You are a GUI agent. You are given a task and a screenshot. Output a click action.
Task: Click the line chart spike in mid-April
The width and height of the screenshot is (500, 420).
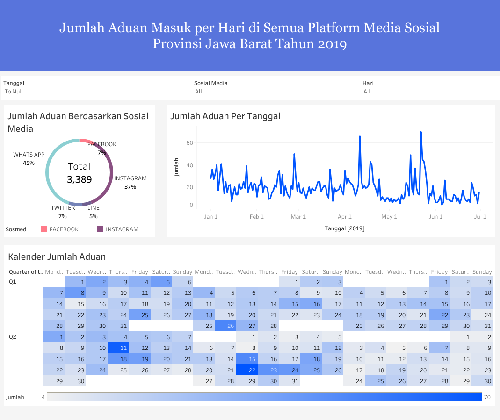pyautogui.click(x=360, y=136)
